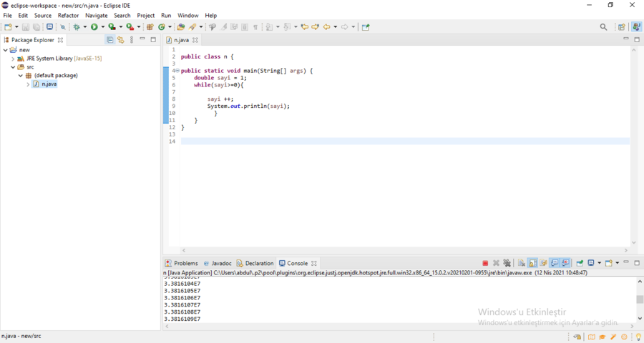Screen dimensions: 644x343
Task: Open the Javadoc tab
Action: point(220,263)
